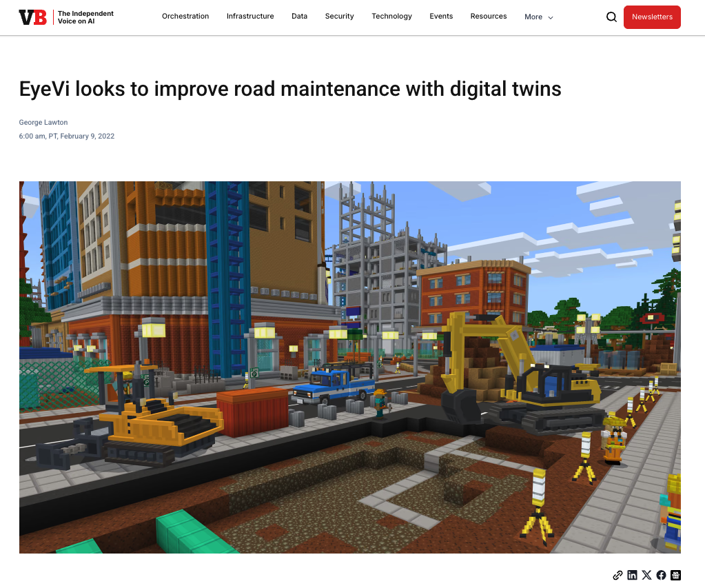Open the Infrastructure section
This screenshot has height=588, width=705.
point(250,16)
